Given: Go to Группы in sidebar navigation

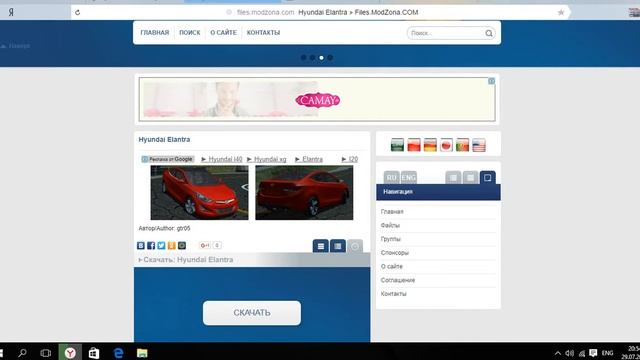Looking at the screenshot, I should pyautogui.click(x=391, y=239).
